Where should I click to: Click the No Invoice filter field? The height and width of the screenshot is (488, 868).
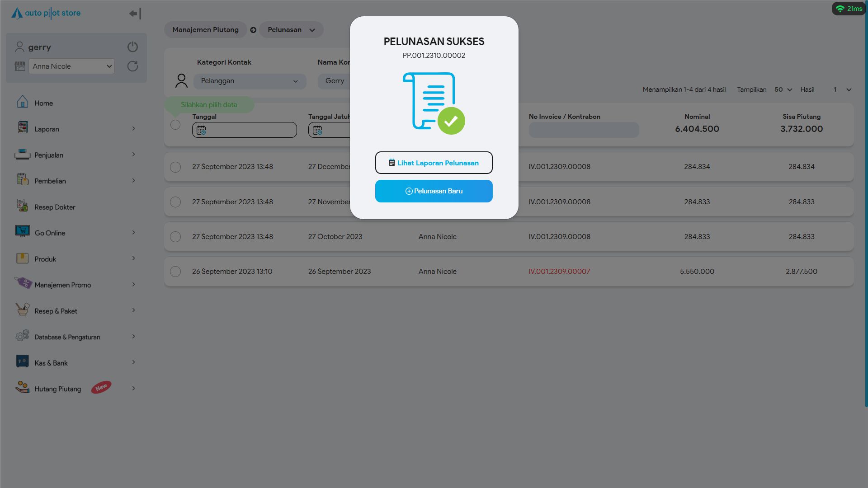584,130
